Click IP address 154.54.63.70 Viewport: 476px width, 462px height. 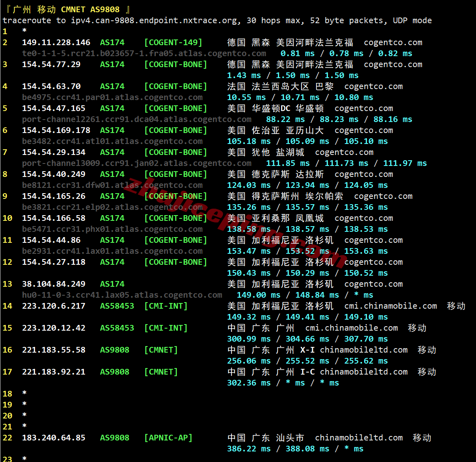tap(51, 87)
